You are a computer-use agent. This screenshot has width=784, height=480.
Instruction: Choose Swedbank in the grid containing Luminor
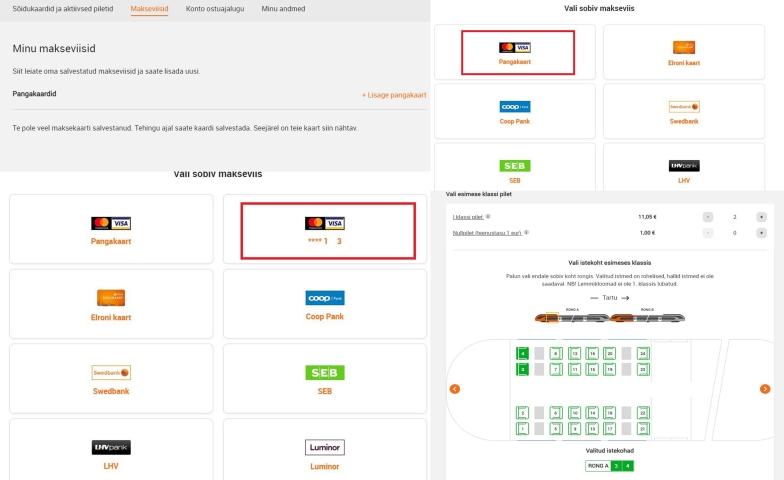pyautogui.click(x=111, y=378)
